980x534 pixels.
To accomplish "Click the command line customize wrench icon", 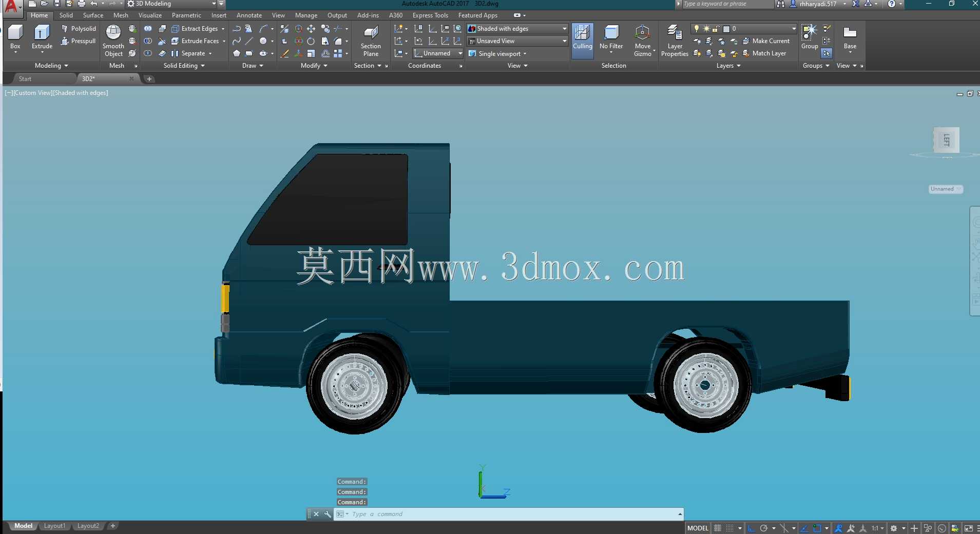I will pyautogui.click(x=328, y=514).
